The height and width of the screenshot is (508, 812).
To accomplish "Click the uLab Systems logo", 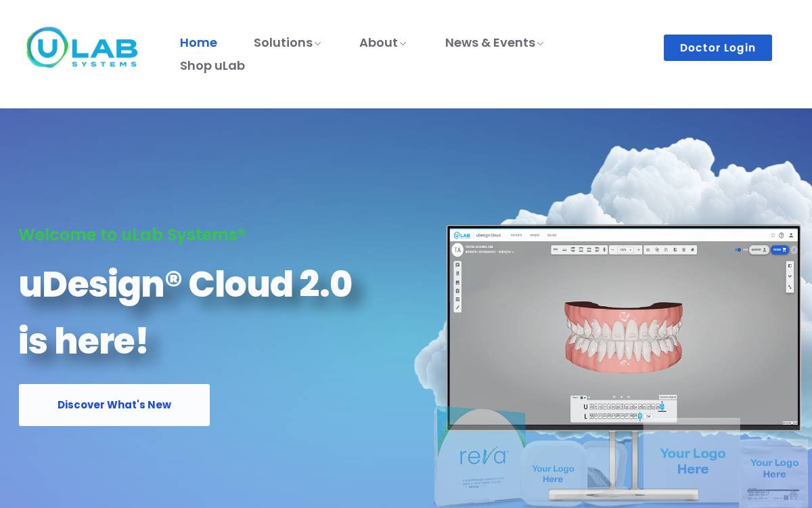I will pyautogui.click(x=82, y=47).
